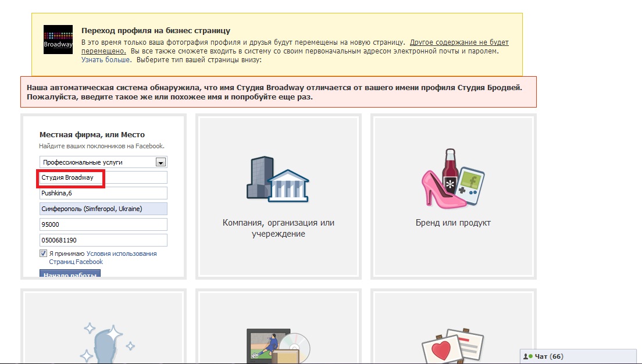The height and width of the screenshot is (364, 642).
Task: Select the person silhouette with stars icon
Action: pos(108,343)
